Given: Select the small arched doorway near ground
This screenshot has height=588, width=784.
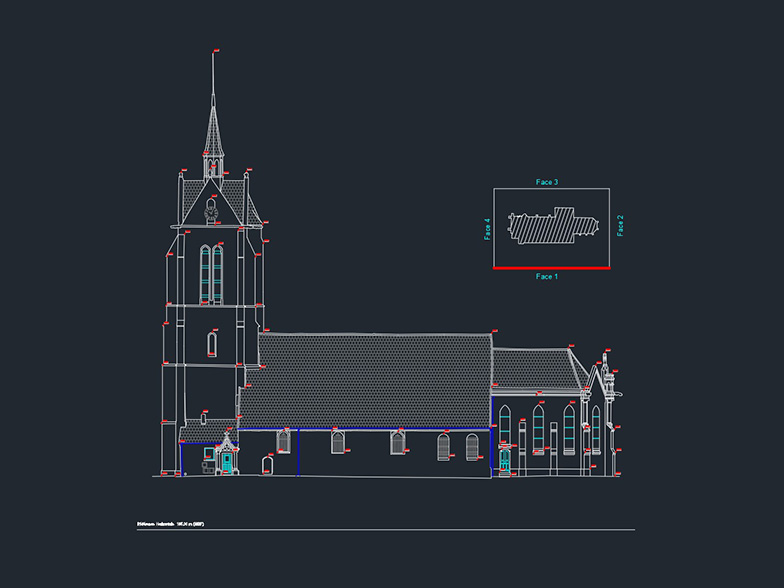Looking at the screenshot, I should (x=267, y=465).
